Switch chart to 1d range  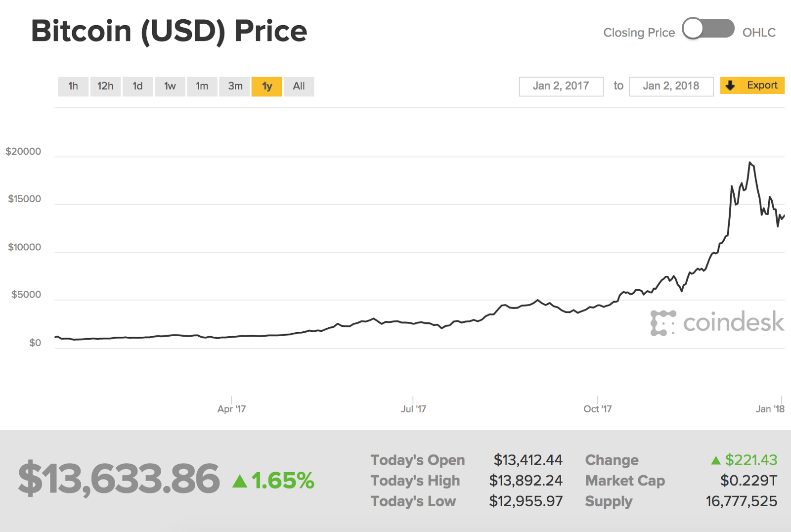click(137, 87)
